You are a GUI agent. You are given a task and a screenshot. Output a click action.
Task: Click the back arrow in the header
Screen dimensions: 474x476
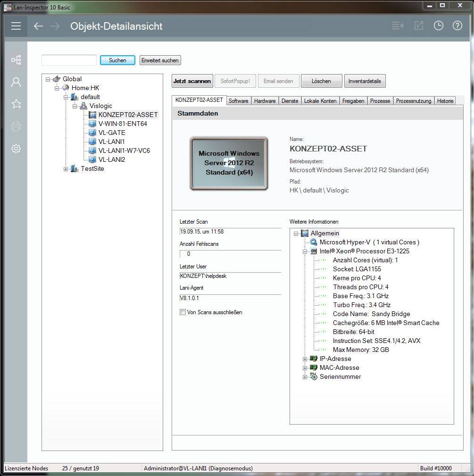tap(38, 26)
